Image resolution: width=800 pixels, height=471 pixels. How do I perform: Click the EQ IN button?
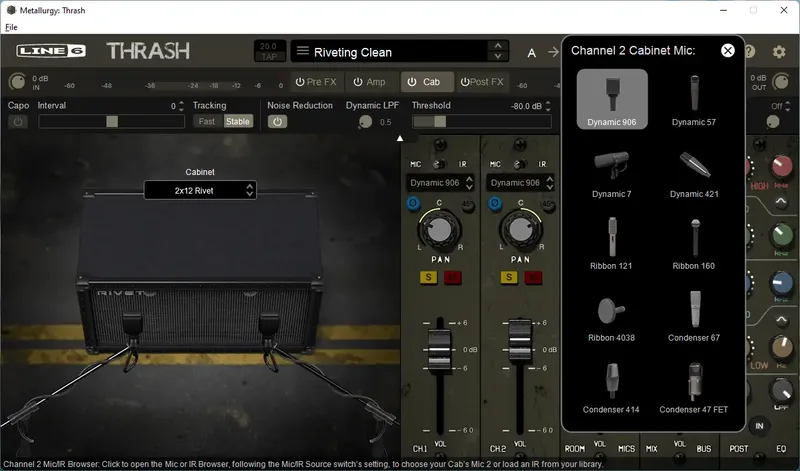(760, 426)
